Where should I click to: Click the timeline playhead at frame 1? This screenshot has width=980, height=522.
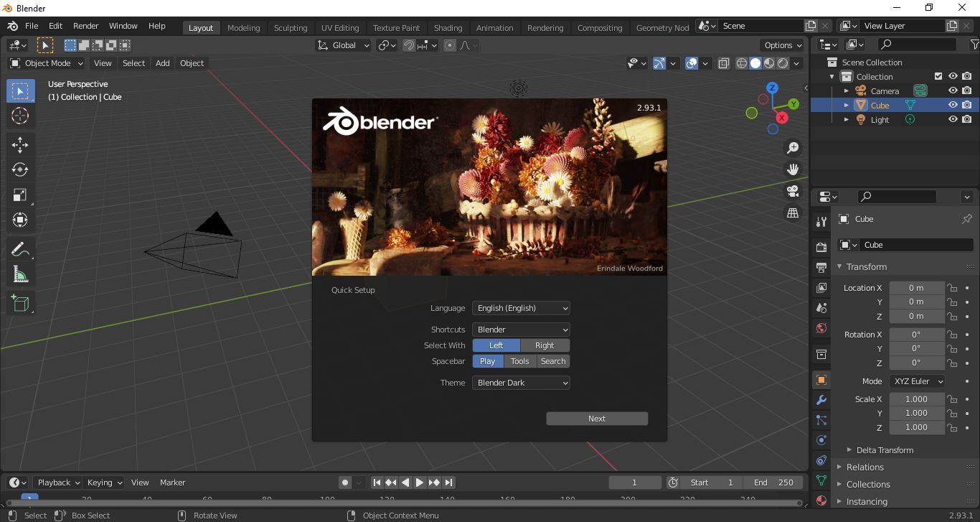coord(29,498)
